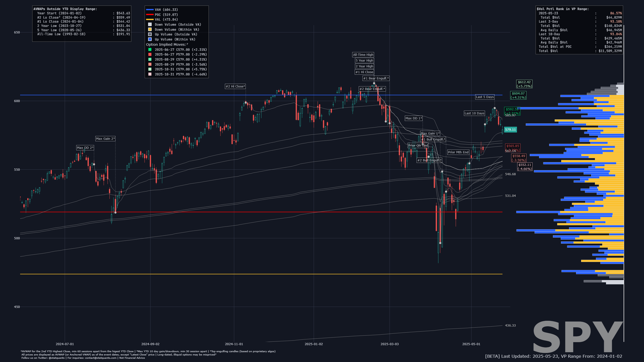Click the #1 Hi Close annotation label
The image size is (644, 362).
[x=364, y=72]
